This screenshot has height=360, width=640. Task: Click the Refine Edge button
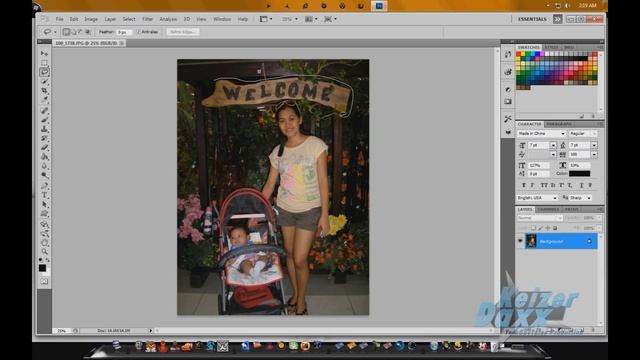[182, 32]
